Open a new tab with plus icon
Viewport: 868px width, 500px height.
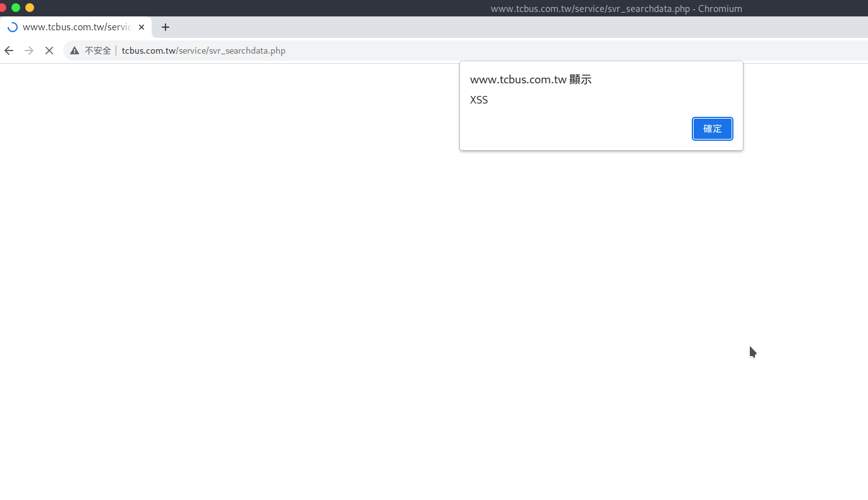click(x=166, y=27)
